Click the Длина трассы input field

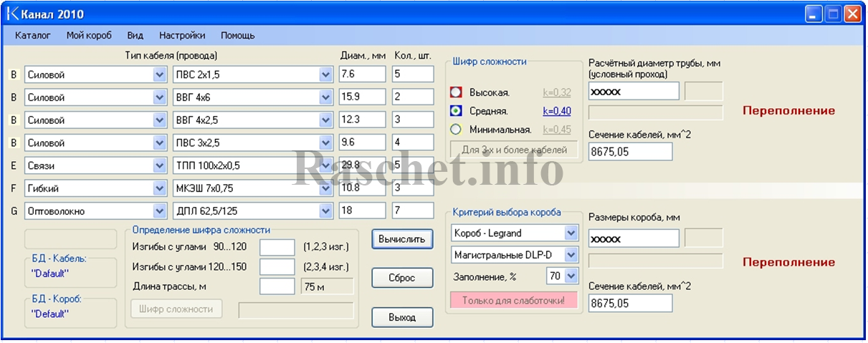(x=277, y=286)
